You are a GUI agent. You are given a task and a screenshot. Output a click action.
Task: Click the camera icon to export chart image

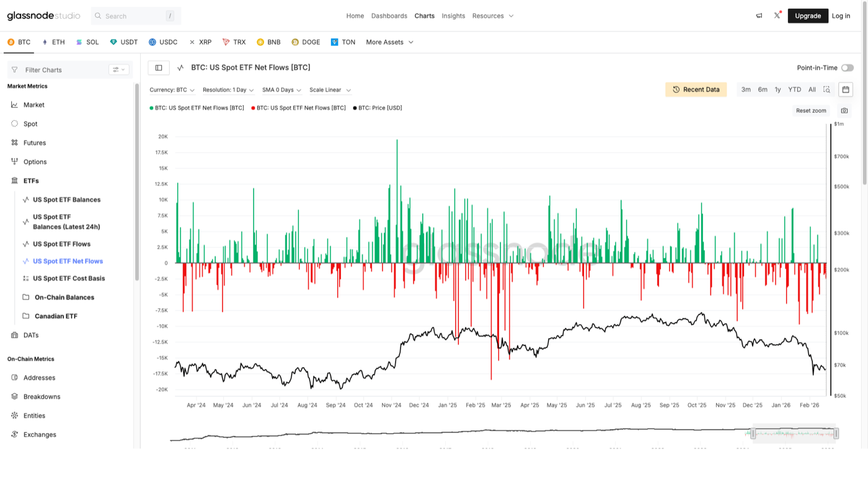coord(844,110)
